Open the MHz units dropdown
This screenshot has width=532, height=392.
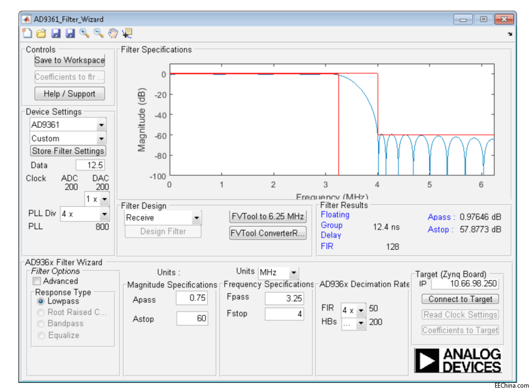[278, 272]
